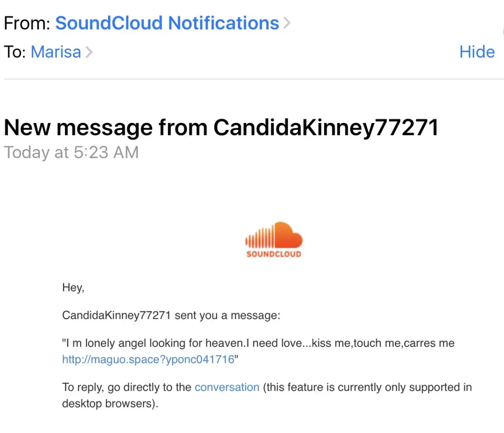
Task: Click the "desktop browsers" text
Action: (108, 404)
